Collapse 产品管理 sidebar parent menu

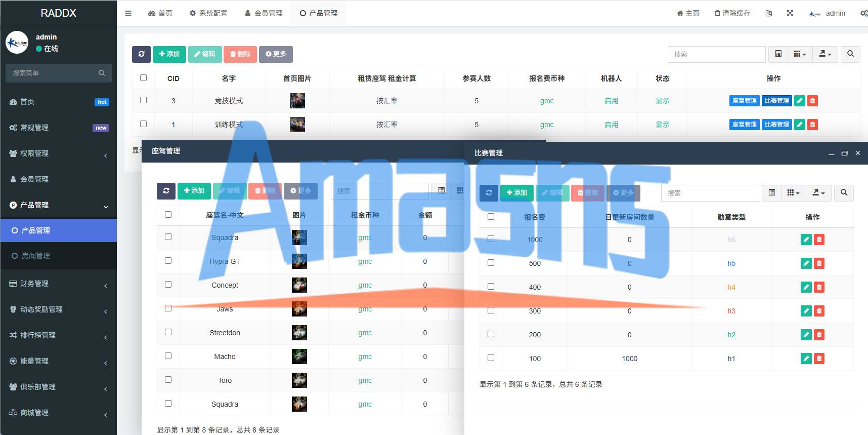point(59,205)
